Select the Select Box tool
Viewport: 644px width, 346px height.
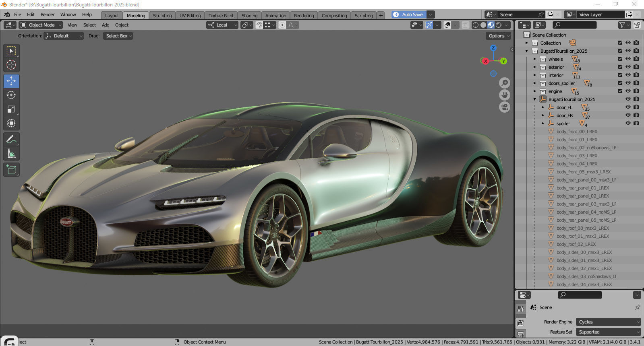pyautogui.click(x=11, y=51)
